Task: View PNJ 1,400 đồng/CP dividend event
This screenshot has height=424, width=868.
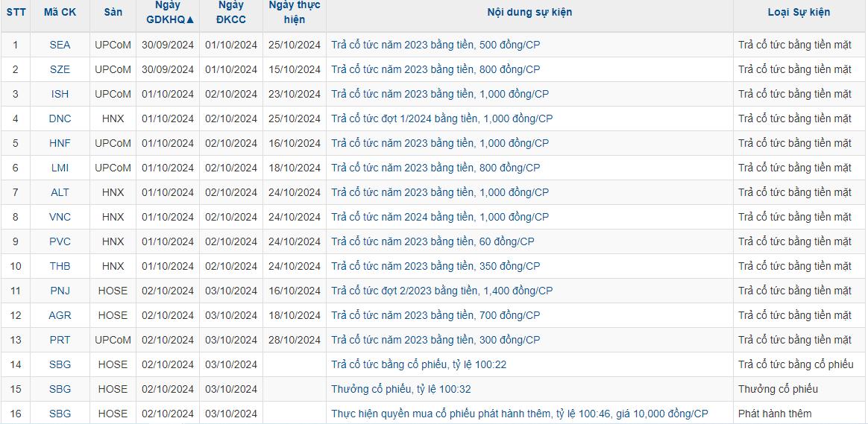Action: tap(441, 291)
